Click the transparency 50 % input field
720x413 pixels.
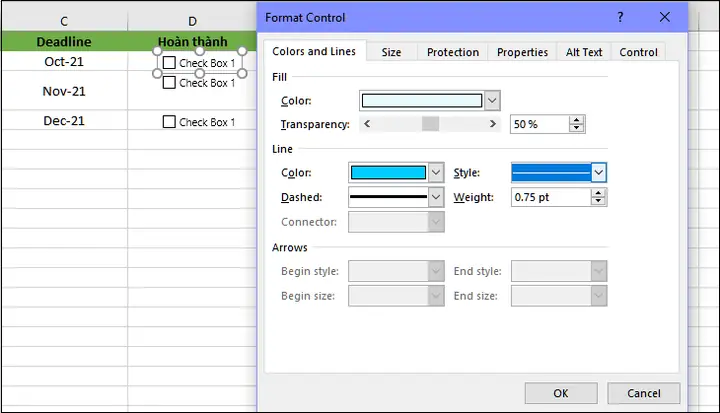[x=540, y=124]
